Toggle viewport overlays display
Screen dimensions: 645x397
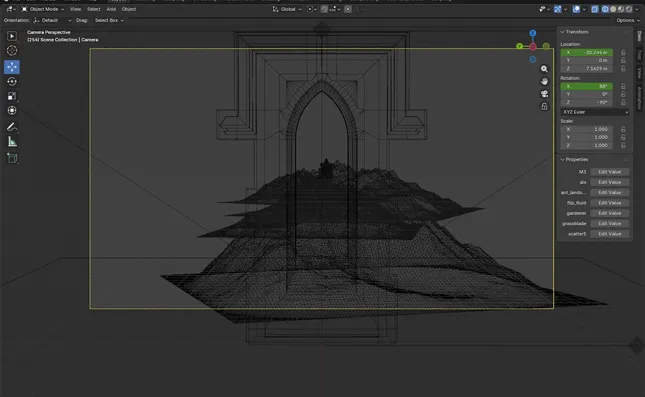click(x=576, y=9)
